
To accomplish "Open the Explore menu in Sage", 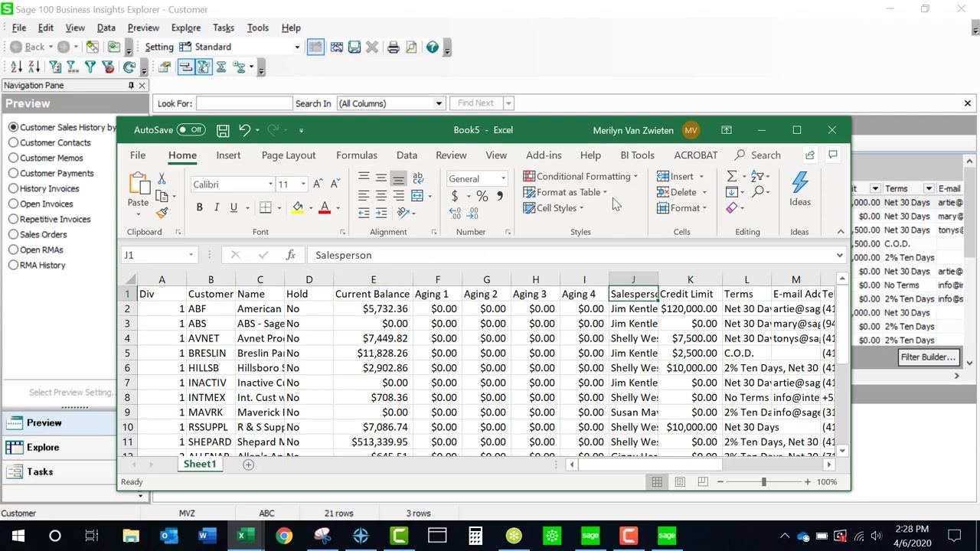I will coord(186,28).
